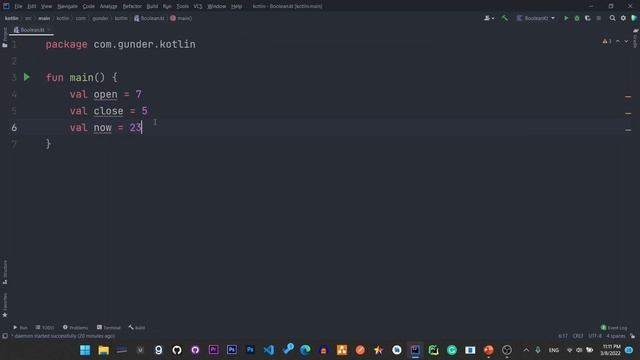Go to previous highlighted problem arrow
The image size is (640, 360).
[x=618, y=41]
